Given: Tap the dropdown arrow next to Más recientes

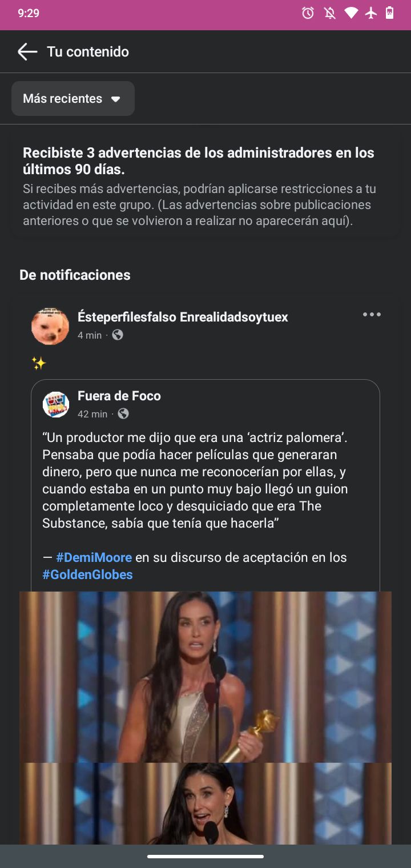Looking at the screenshot, I should tap(115, 99).
